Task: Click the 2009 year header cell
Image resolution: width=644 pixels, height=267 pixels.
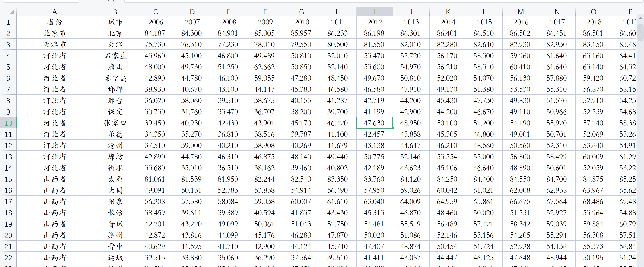Action: click(265, 22)
